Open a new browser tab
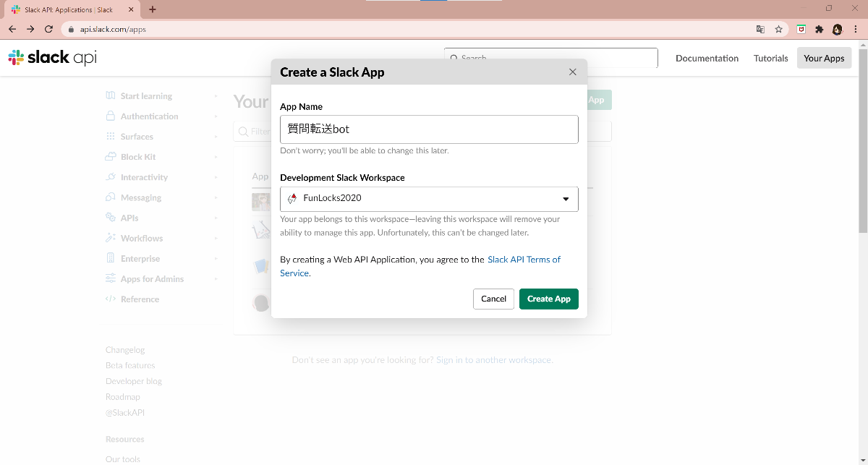The width and height of the screenshot is (868, 465). (153, 9)
